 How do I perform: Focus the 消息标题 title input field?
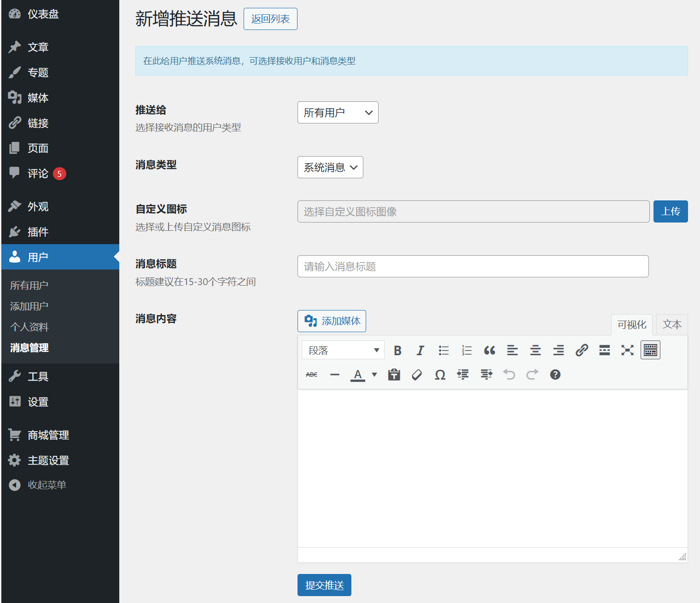(x=473, y=266)
